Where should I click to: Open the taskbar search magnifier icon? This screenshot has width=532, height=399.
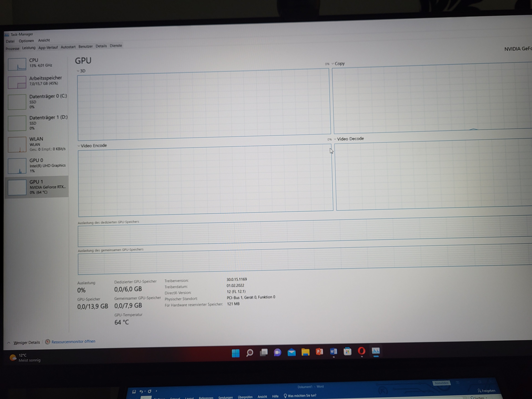click(x=250, y=353)
